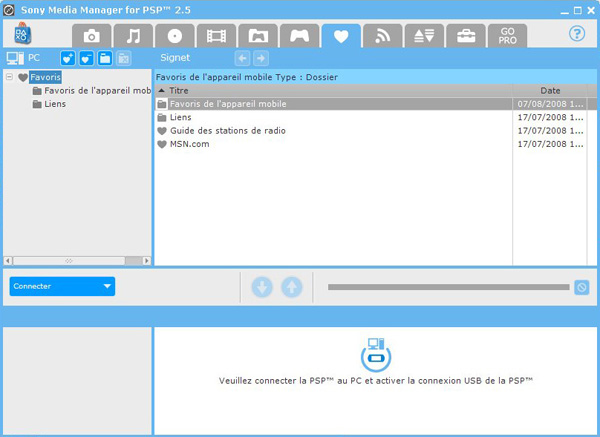Image resolution: width=600 pixels, height=437 pixels.
Task: Remove bookmark with heart minus icon
Action: (86, 58)
